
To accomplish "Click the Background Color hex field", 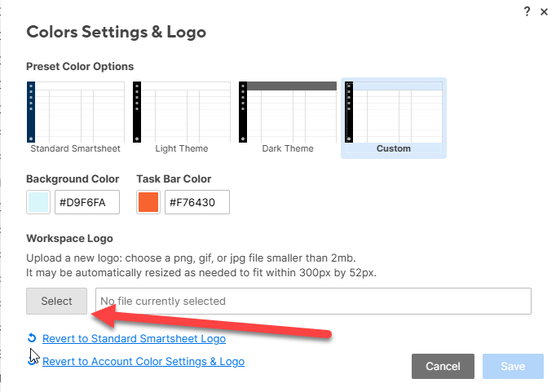I will pos(86,202).
